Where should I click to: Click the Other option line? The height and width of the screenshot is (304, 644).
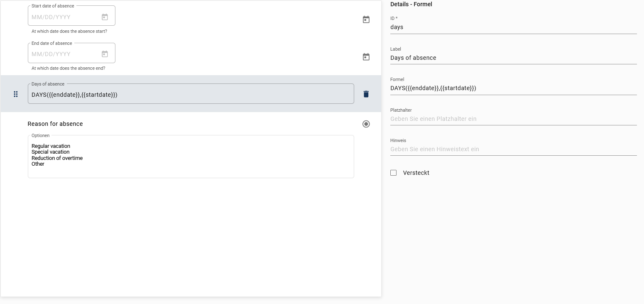click(38, 164)
